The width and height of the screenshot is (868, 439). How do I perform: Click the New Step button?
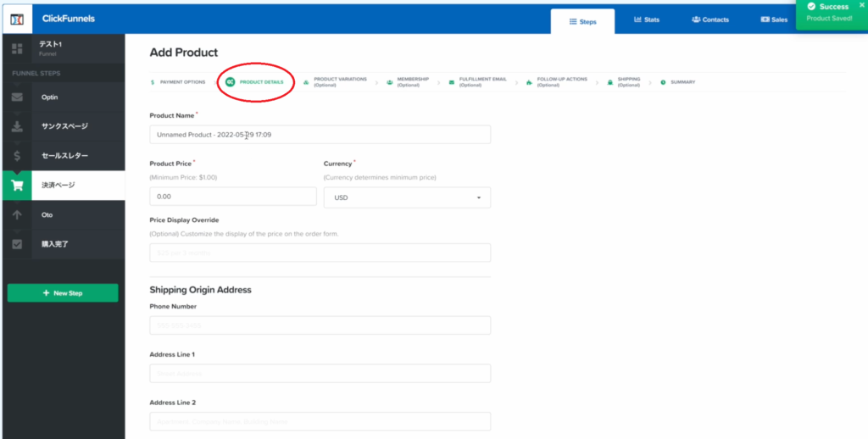pos(63,293)
